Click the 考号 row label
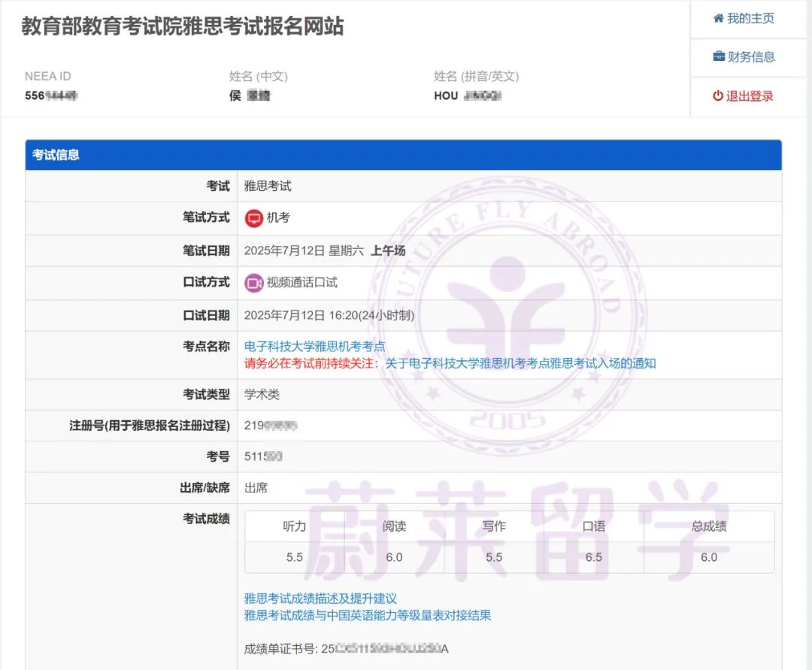The width and height of the screenshot is (812, 670). click(x=218, y=456)
